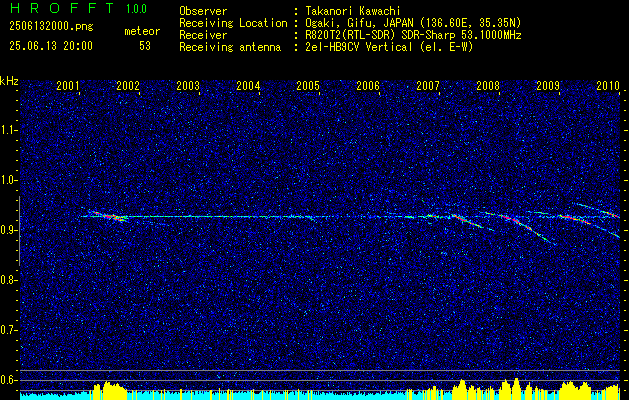Click the Receiver R820T2 SDR-Sharp line
This screenshot has width=629, height=400.
click(x=412, y=35)
